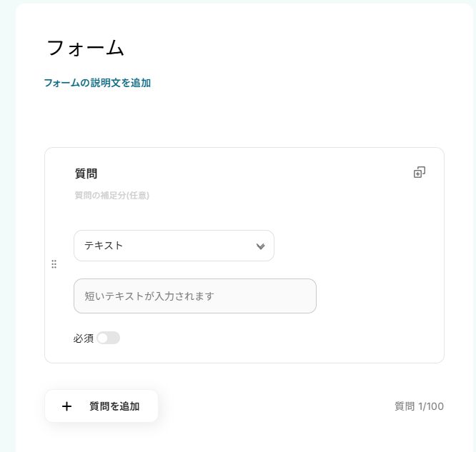The width and height of the screenshot is (476, 452).
Task: Toggle the 必須 switch on
Action: (109, 338)
